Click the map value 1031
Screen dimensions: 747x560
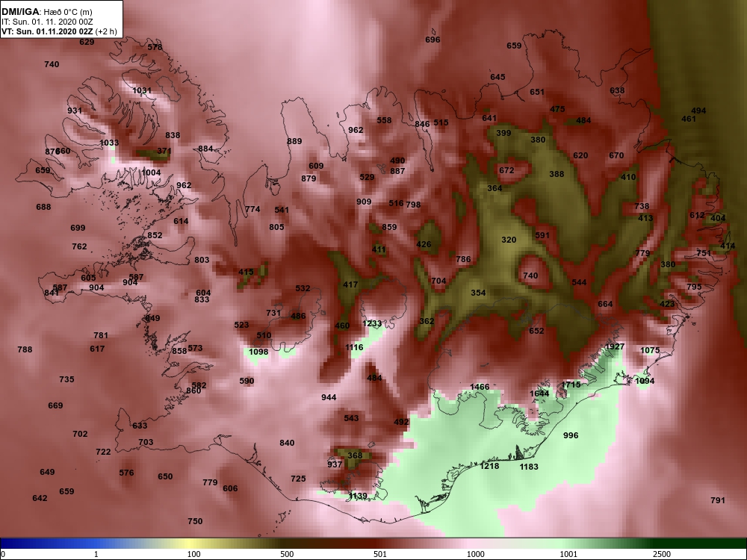[x=142, y=90]
